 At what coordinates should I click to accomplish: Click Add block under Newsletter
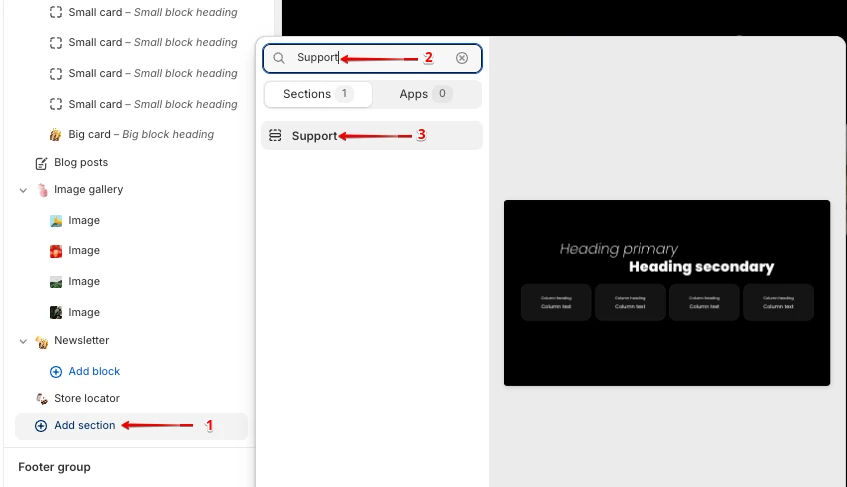[x=94, y=371]
